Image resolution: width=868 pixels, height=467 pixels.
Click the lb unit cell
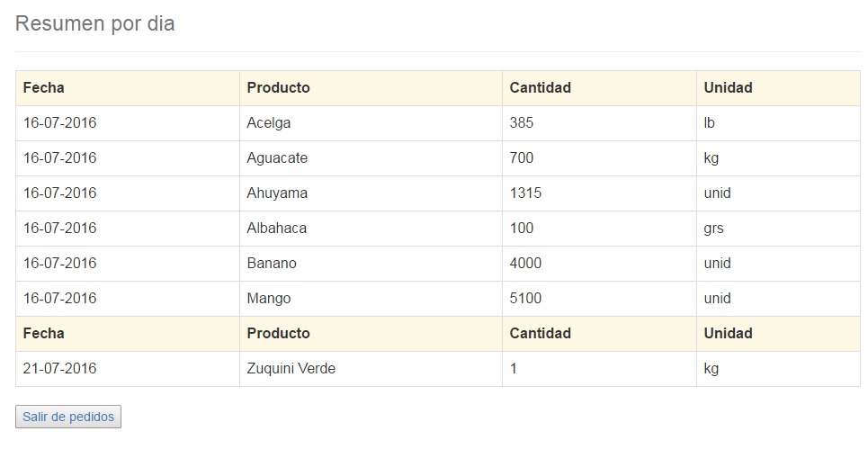(x=778, y=123)
